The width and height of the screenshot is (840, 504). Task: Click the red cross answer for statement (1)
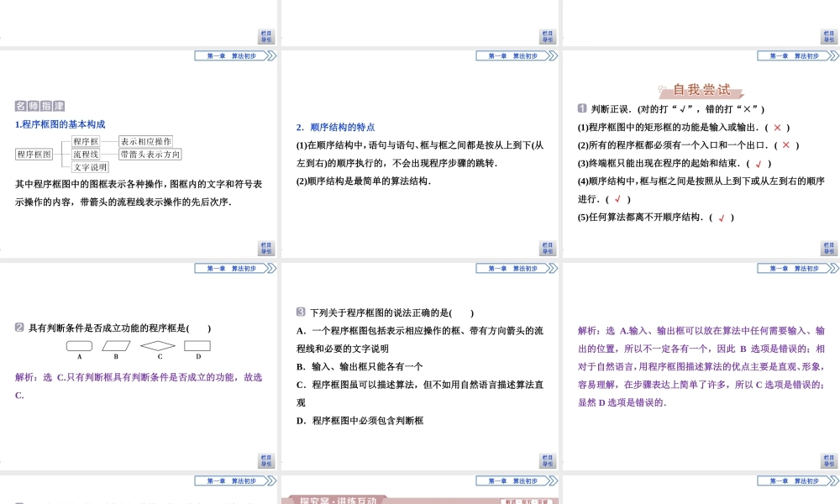pyautogui.click(x=777, y=128)
